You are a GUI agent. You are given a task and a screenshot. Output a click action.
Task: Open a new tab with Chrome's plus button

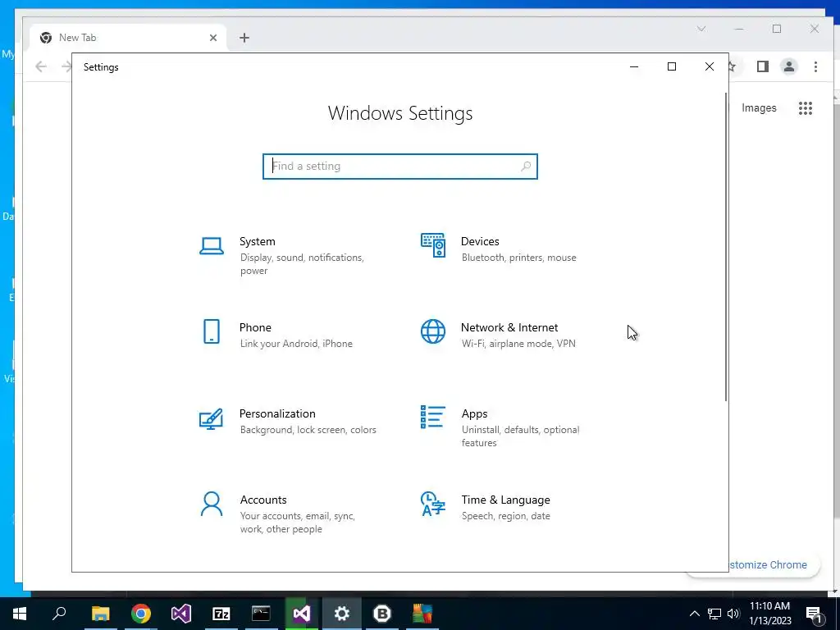click(x=244, y=38)
